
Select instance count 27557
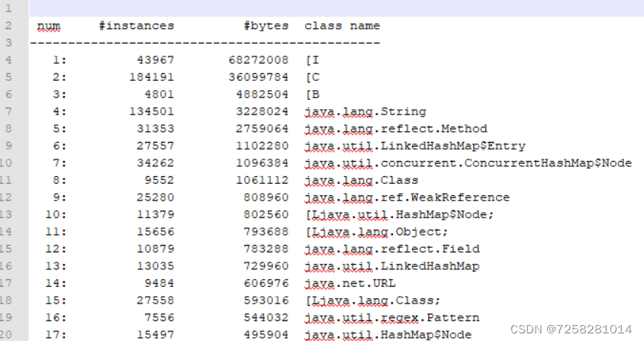pos(155,146)
